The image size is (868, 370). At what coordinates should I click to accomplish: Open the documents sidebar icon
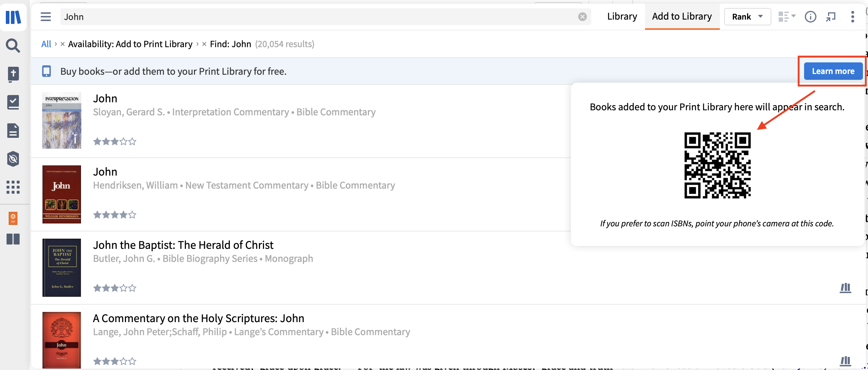tap(13, 131)
